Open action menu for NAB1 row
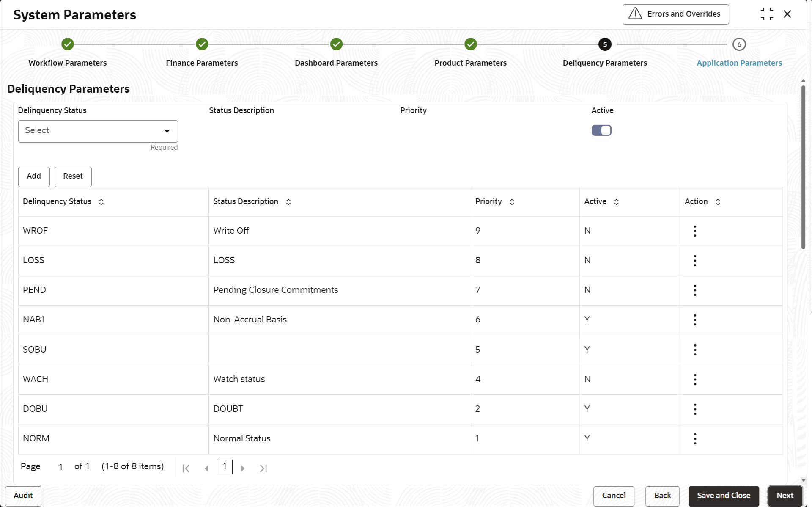Viewport: 812px width, 507px height. (695, 320)
